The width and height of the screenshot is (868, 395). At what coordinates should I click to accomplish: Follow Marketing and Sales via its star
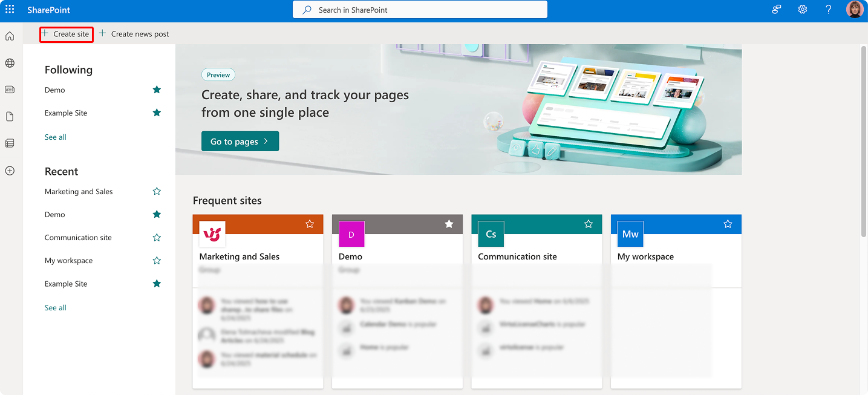click(x=157, y=191)
